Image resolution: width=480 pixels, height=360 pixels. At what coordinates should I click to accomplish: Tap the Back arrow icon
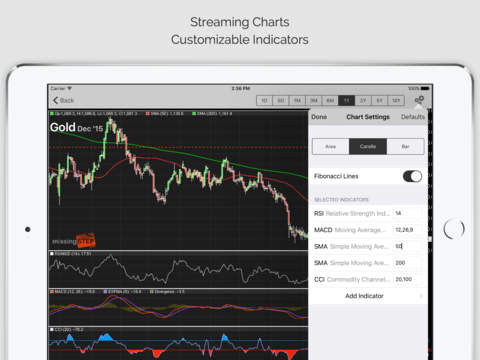point(55,100)
